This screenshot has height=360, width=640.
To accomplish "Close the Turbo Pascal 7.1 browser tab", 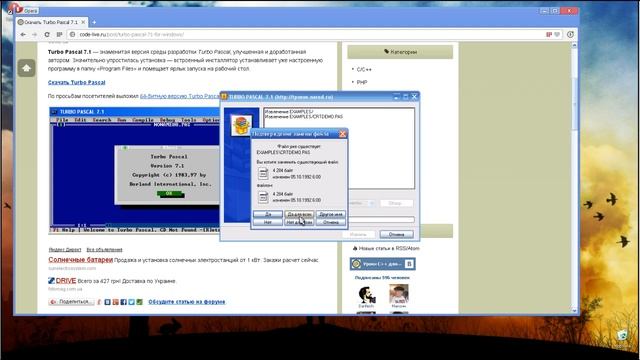I will (x=83, y=22).
